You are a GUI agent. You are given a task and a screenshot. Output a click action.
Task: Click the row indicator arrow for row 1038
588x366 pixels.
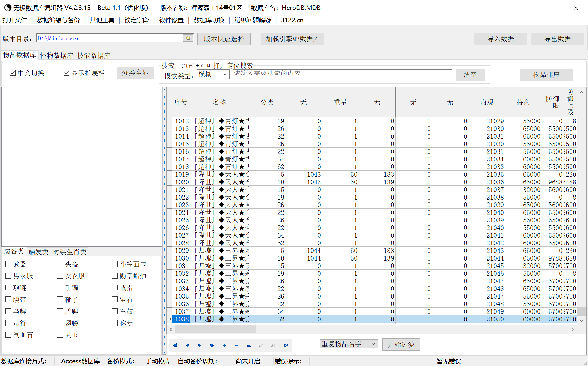point(170,319)
